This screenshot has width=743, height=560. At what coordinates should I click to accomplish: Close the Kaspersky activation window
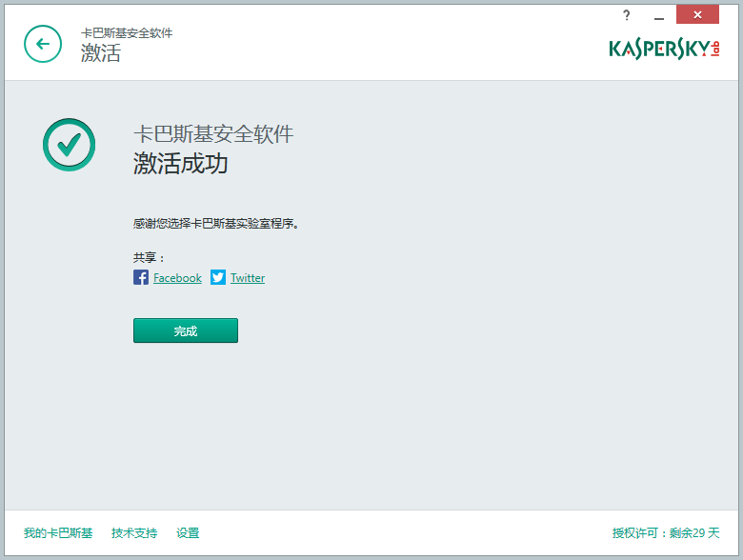click(x=697, y=14)
